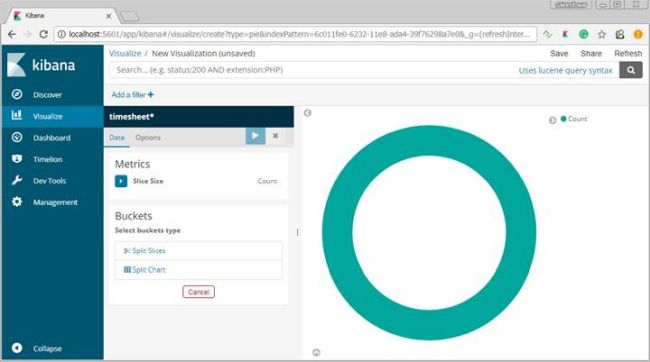Screen dimensions: 650x362
Task: Open a new browser tab
Action: (x=130, y=17)
